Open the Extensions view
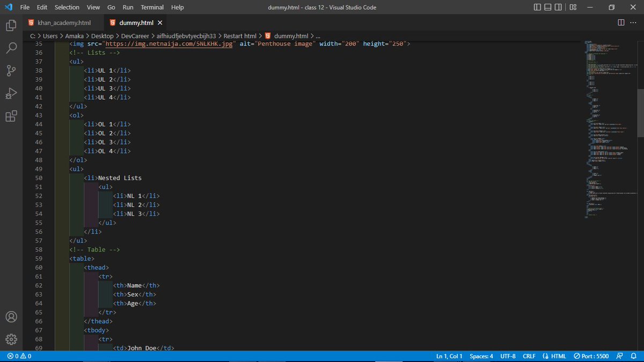 (x=11, y=117)
